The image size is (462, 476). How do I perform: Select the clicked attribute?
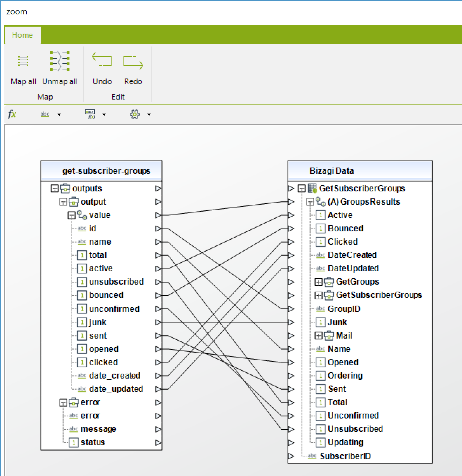coord(103,362)
